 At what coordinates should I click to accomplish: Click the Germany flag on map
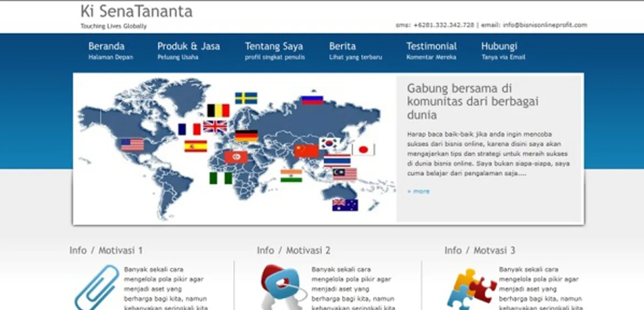point(246,136)
